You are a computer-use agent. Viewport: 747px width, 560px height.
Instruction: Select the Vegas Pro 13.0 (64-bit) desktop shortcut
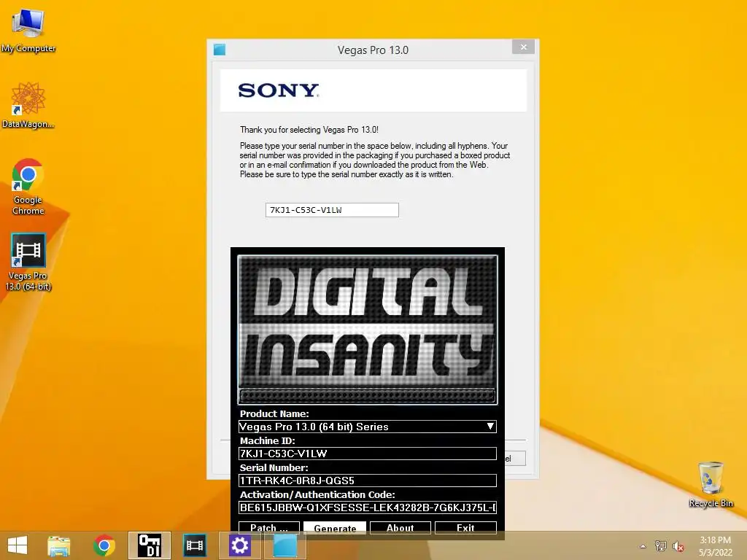tap(28, 262)
